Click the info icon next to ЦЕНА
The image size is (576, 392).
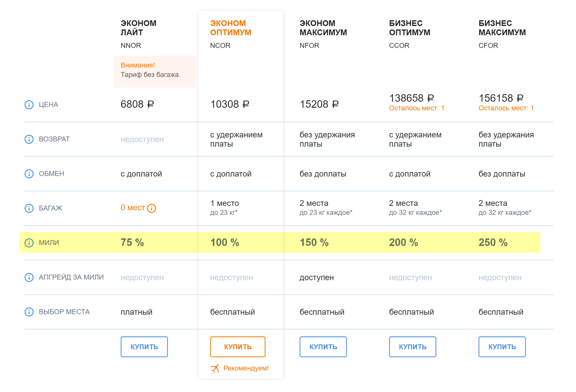(29, 104)
